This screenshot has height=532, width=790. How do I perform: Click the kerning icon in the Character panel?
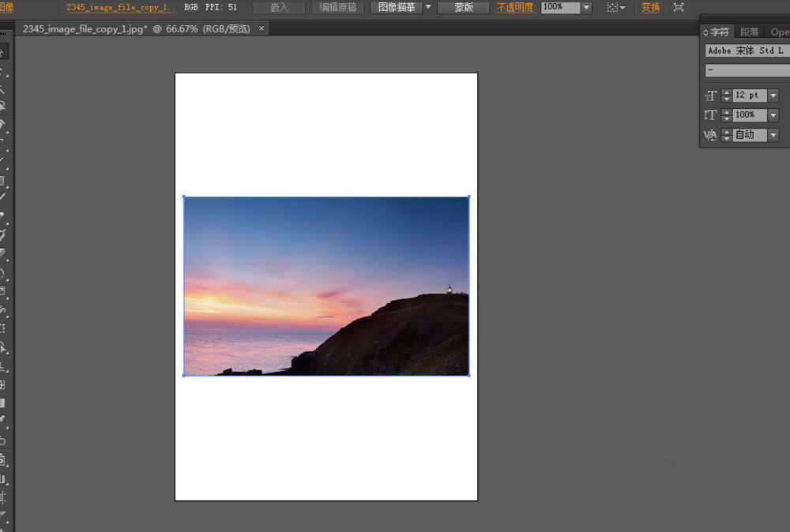pos(711,135)
